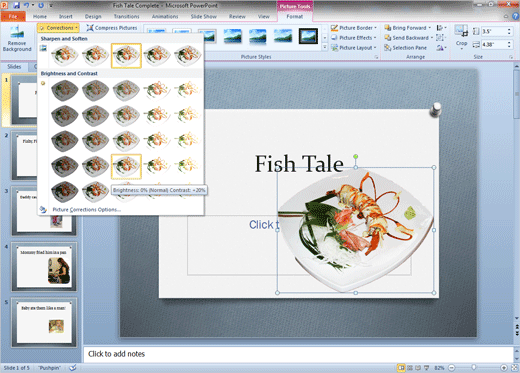Click the Save icon in quick access toolbar

16,5
